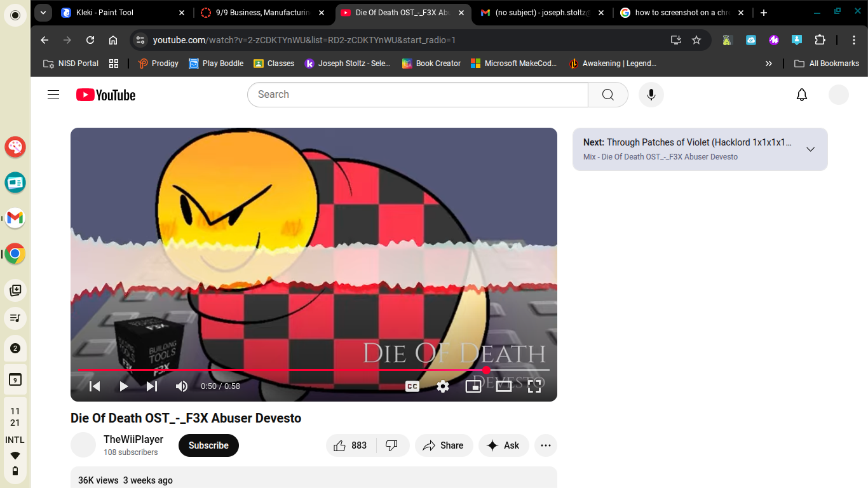The height and width of the screenshot is (488, 868).
Task: Expand the Next playlist mix panel
Action: tap(810, 149)
